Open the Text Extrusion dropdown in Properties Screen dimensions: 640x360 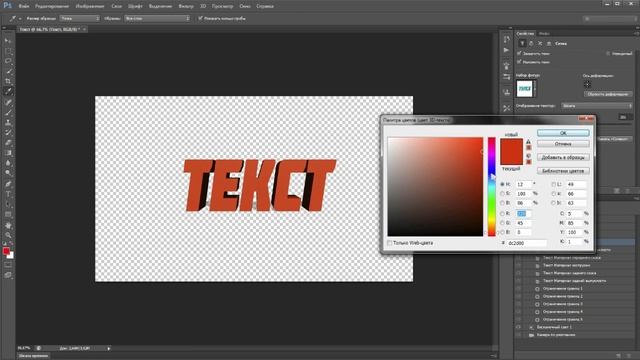coord(597,106)
